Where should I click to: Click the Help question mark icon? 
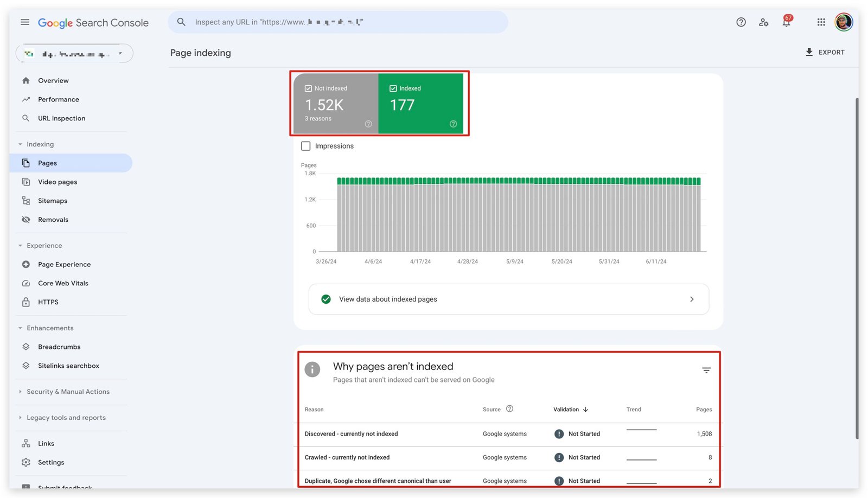pos(741,22)
